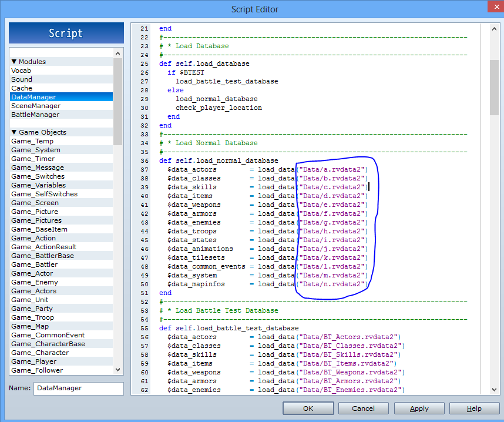504x422 pixels.
Task: Click the Name field containing DataManager
Action: 79,388
